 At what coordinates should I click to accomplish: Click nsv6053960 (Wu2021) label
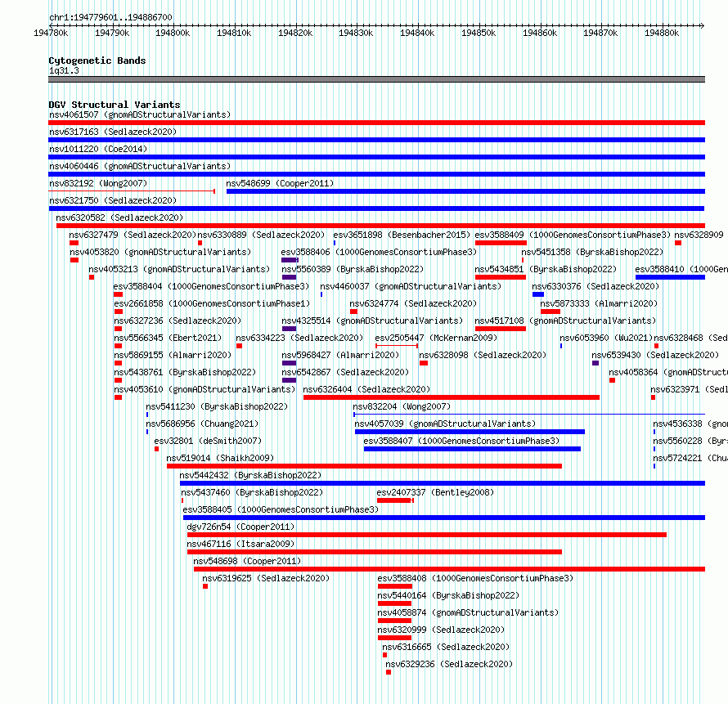click(x=606, y=338)
